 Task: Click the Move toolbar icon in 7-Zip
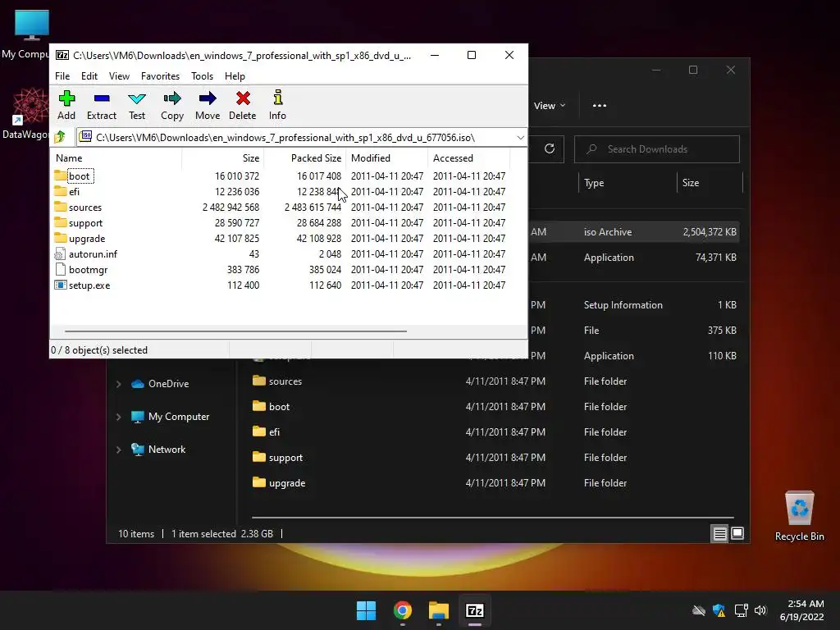point(208,105)
